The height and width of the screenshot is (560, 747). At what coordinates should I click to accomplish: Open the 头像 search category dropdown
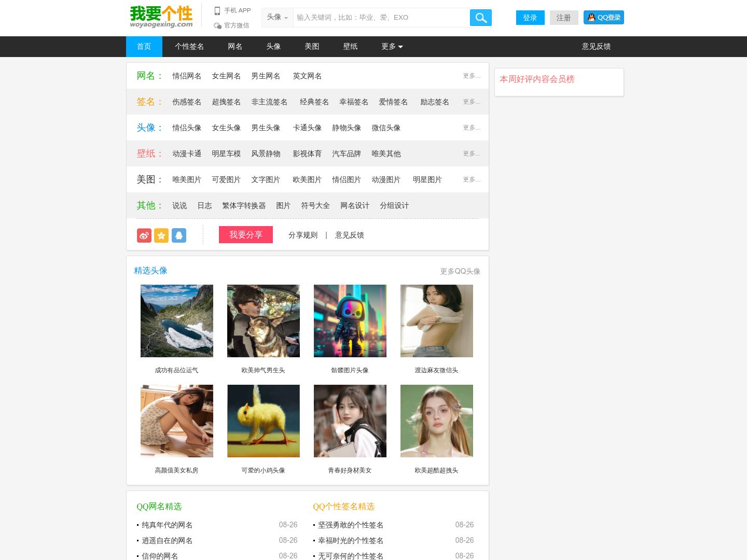pyautogui.click(x=278, y=17)
